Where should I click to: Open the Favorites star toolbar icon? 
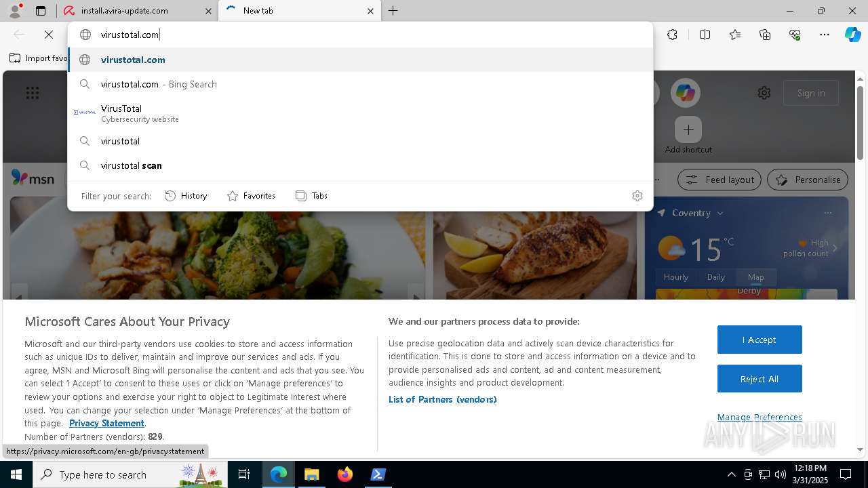(x=735, y=35)
